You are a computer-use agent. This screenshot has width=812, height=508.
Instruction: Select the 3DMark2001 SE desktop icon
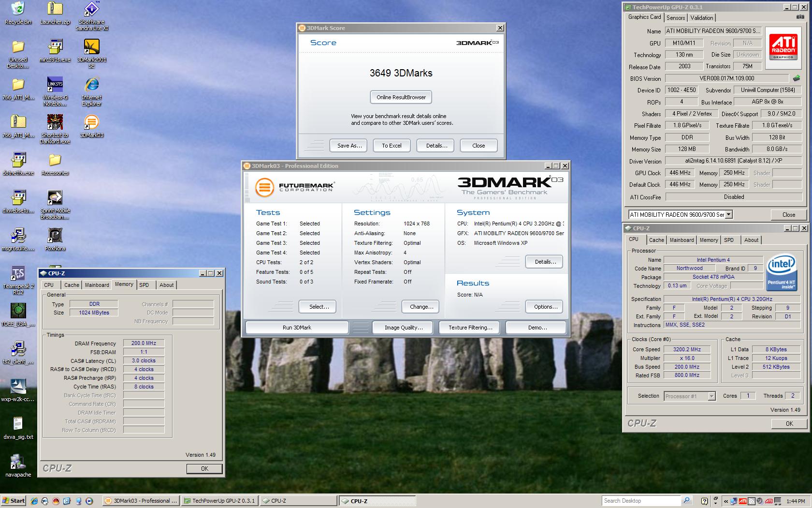[x=91, y=54]
